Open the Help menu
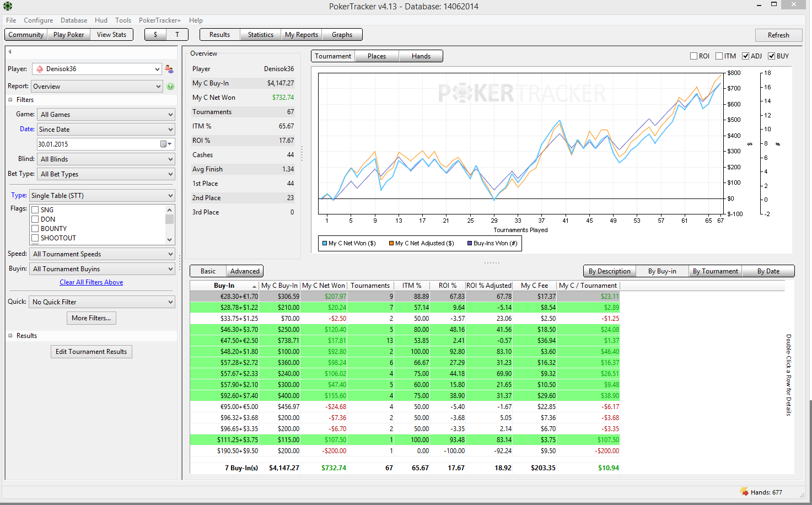The image size is (812, 505). (x=196, y=20)
